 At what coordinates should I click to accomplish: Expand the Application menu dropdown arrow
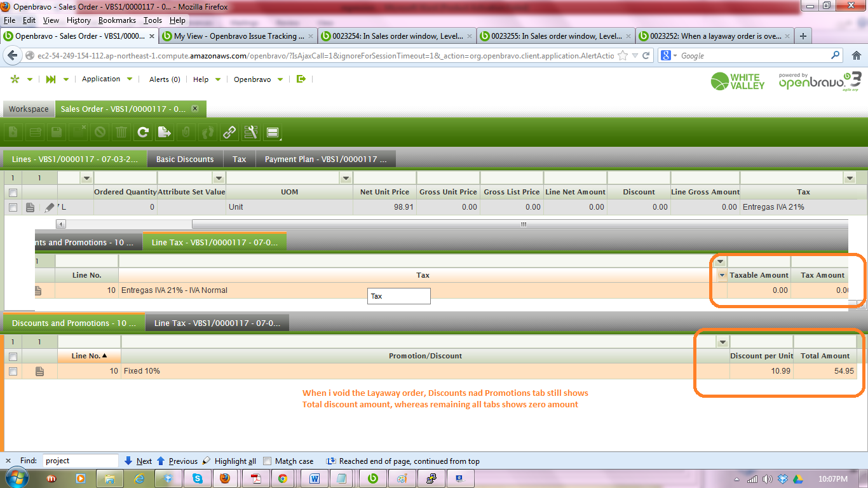(x=130, y=79)
